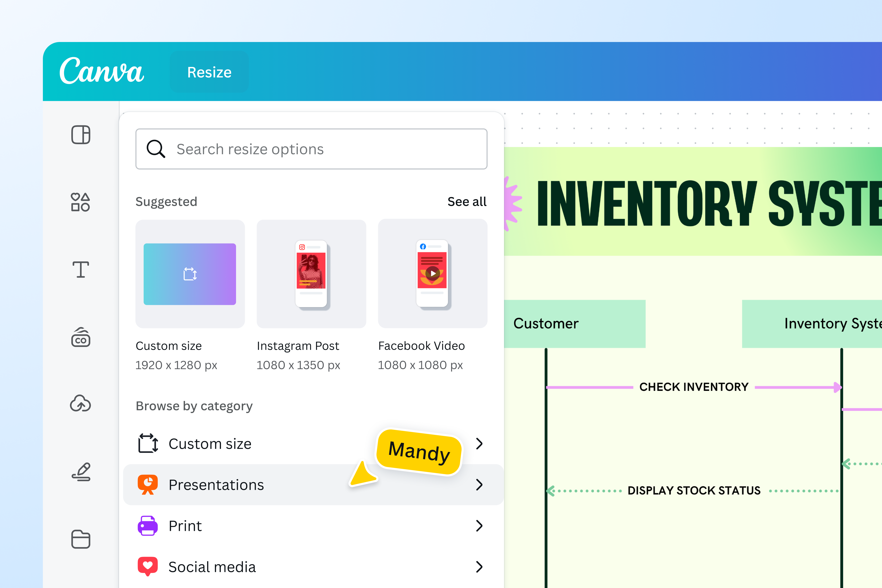Expand the Social media chevron
Viewport: 882px width, 588px height.
[479, 567]
